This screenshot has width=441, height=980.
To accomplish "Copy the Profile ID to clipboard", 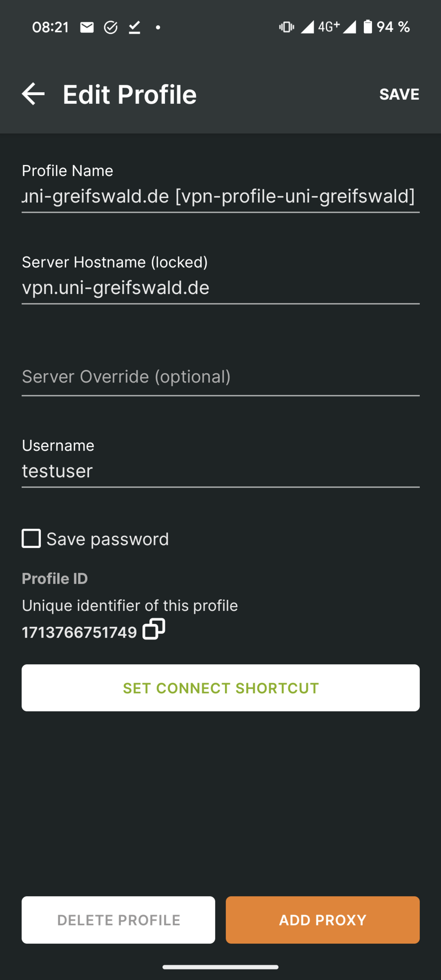I will coord(154,629).
